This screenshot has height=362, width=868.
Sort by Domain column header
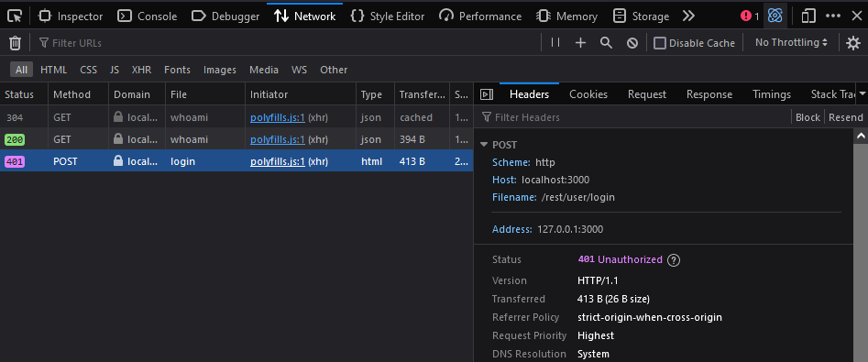pos(137,94)
